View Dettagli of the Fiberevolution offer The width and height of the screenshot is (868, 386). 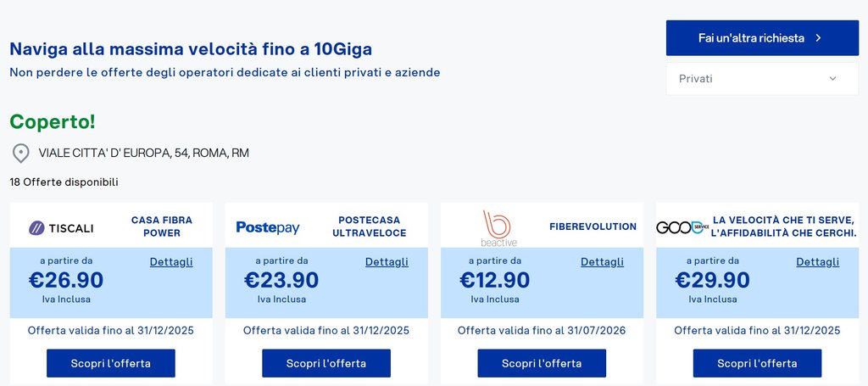(602, 261)
